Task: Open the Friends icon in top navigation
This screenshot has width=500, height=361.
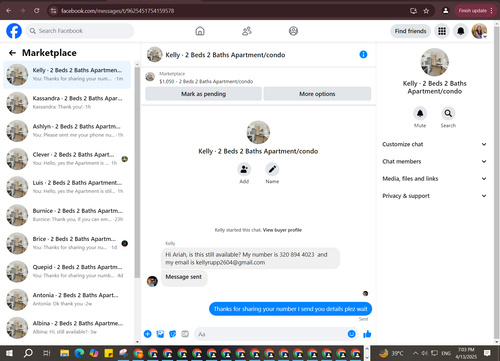Action: pyautogui.click(x=247, y=31)
